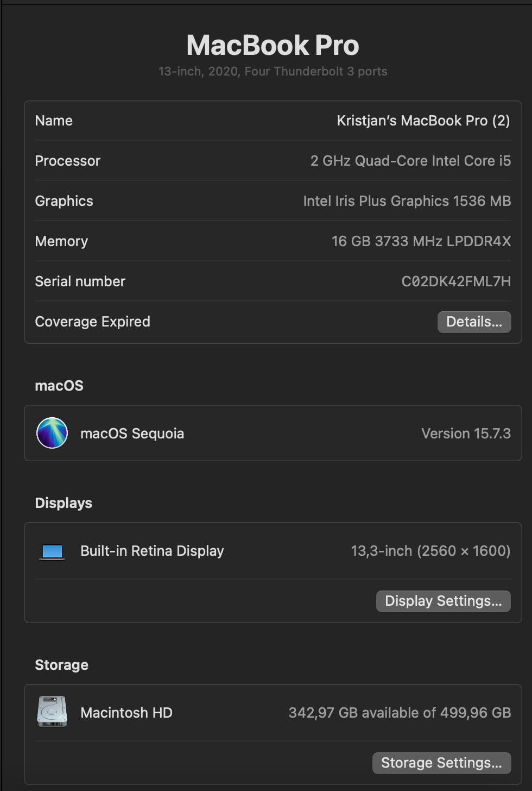Open Storage Settings
The image size is (532, 791).
(x=441, y=763)
